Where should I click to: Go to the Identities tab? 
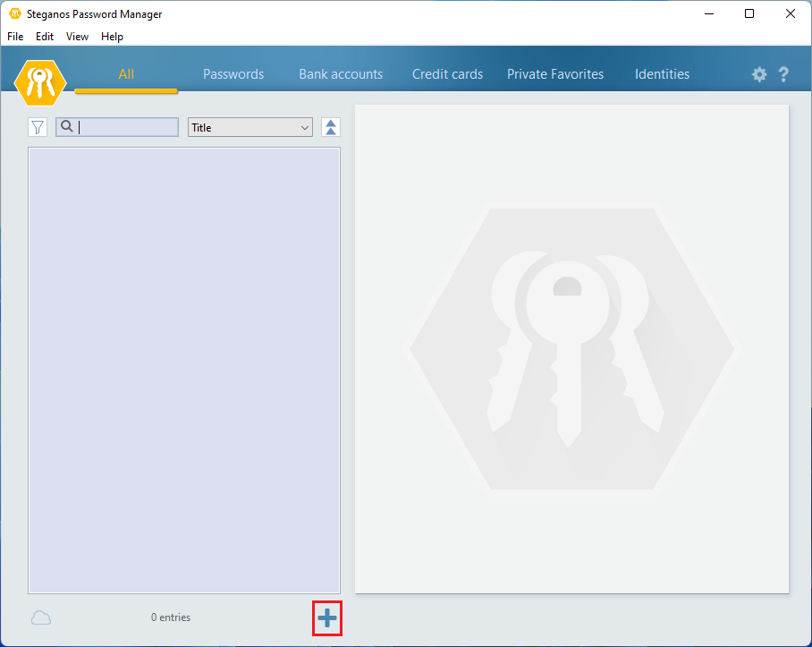coord(662,74)
